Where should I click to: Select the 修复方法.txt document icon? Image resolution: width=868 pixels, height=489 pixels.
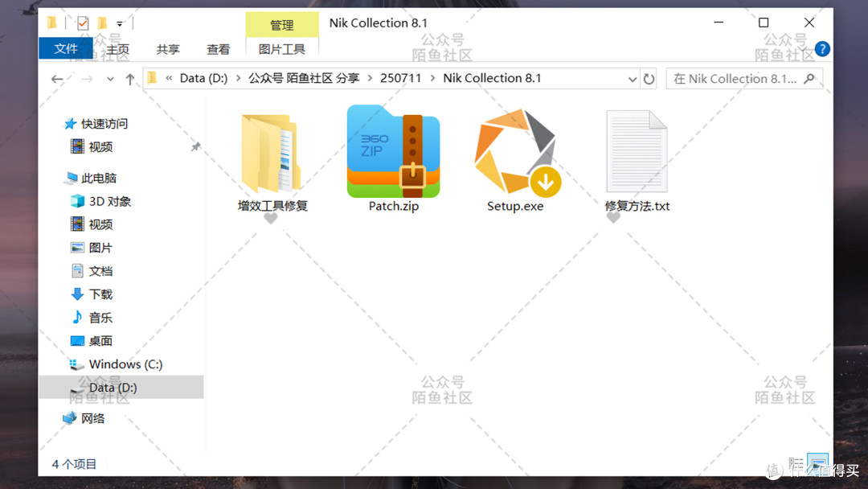click(x=637, y=151)
